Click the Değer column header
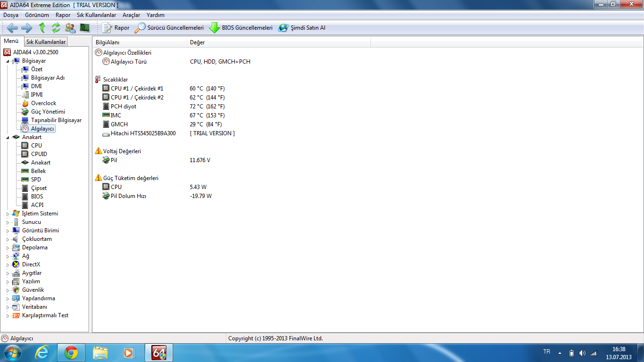644x362 pixels. tap(279, 42)
